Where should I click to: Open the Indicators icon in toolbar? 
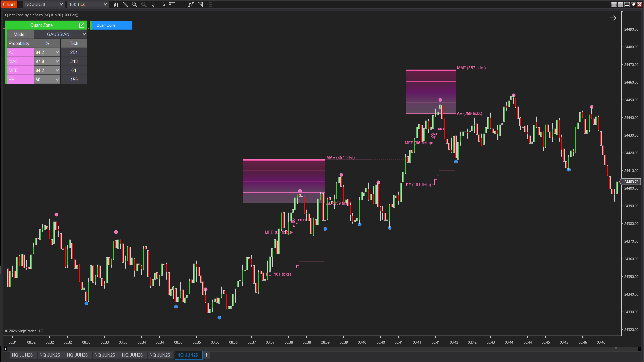click(x=182, y=5)
